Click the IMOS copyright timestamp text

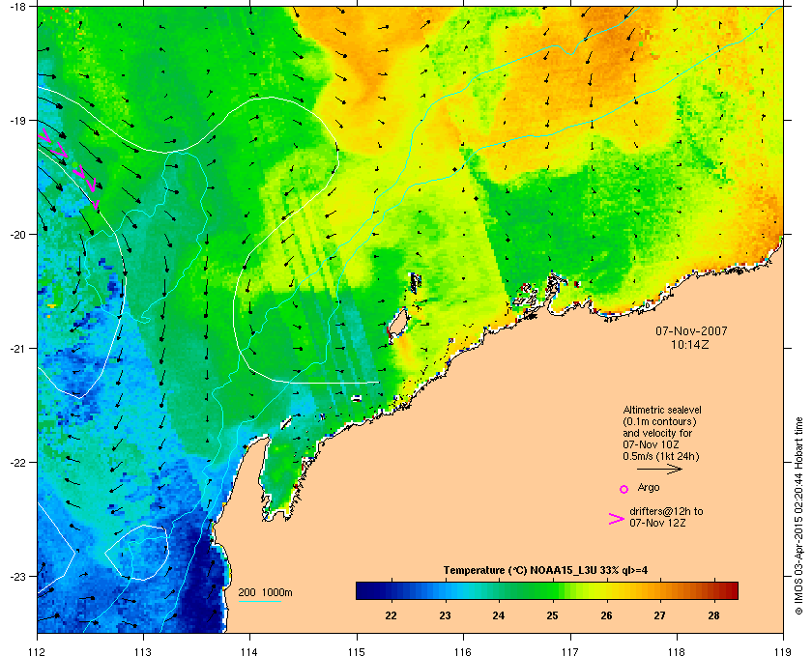(798, 516)
